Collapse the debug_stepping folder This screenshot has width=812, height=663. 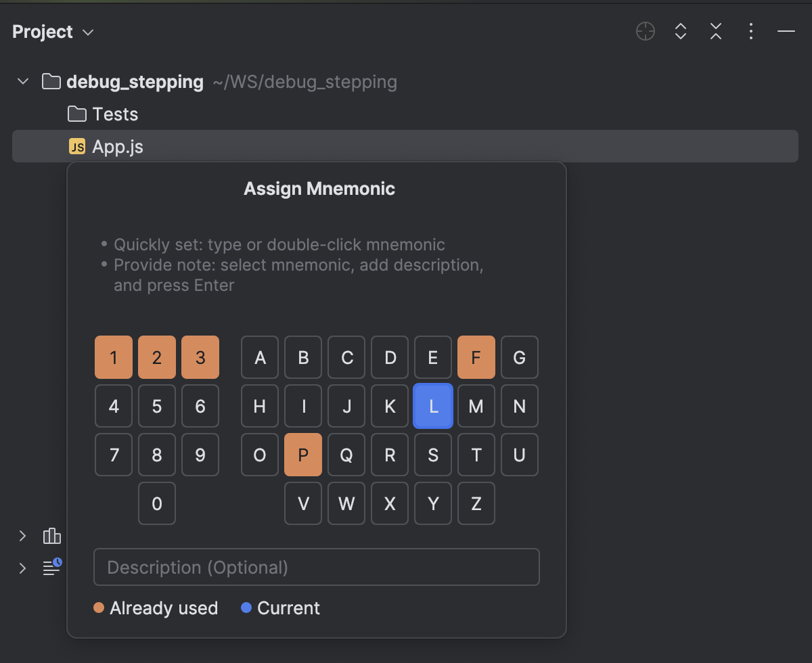click(22, 81)
